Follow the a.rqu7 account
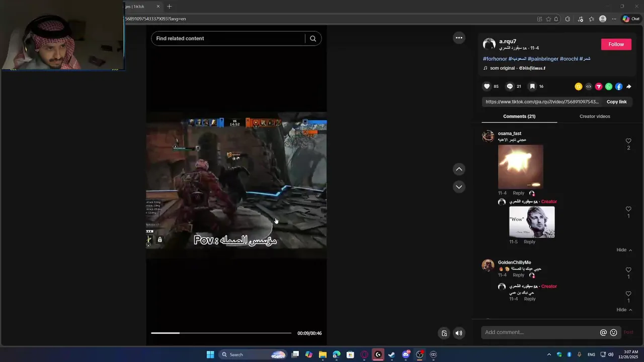644x362 pixels. 616,44
